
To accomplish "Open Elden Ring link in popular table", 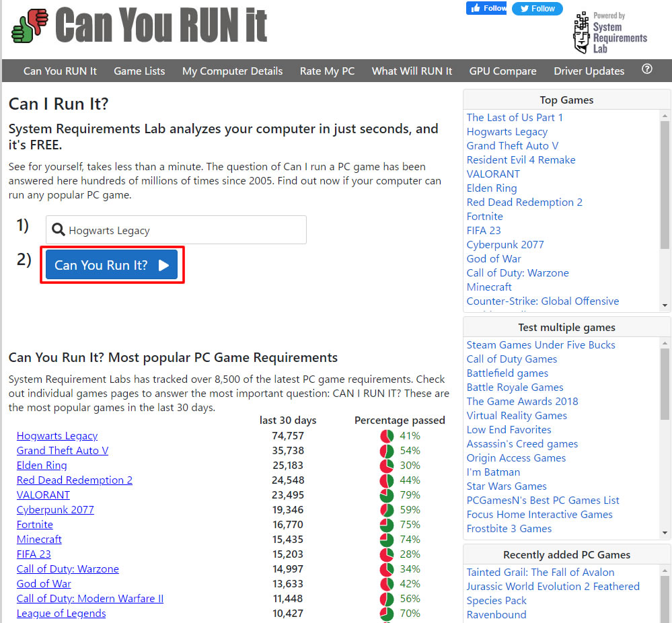I will (x=42, y=465).
